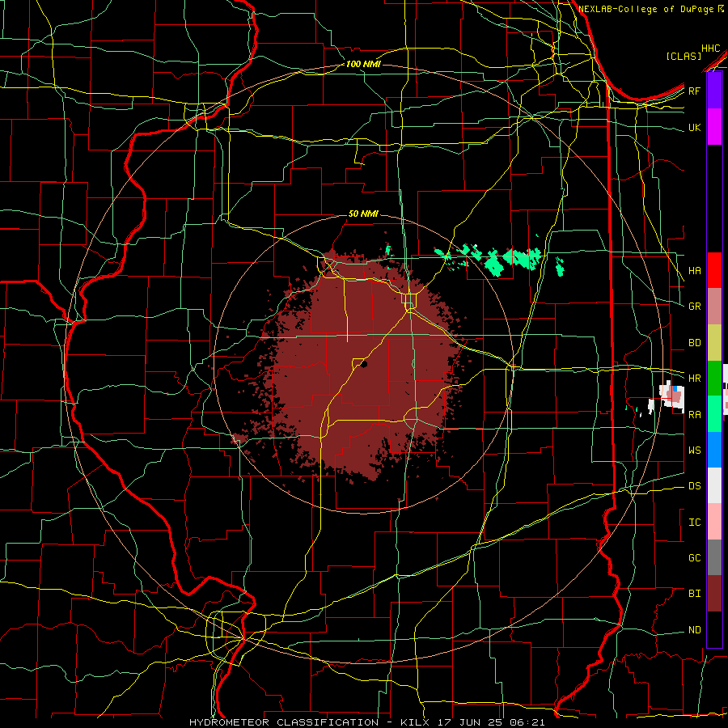This screenshot has width=728, height=728.
Task: Click the HA legend label
Action: (694, 270)
